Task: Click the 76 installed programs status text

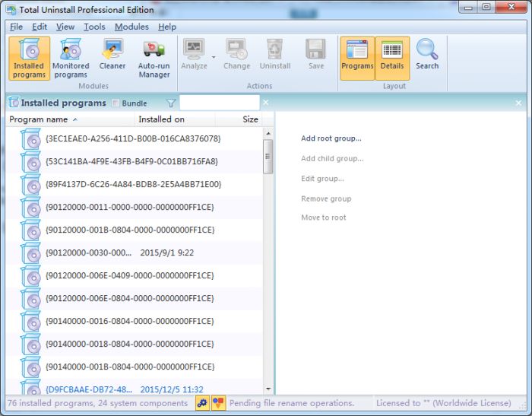Action: tap(98, 403)
